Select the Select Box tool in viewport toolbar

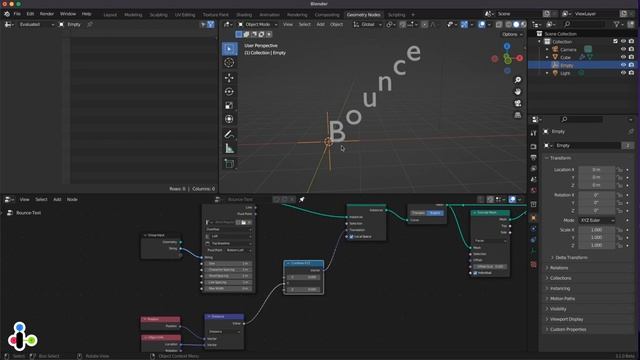tap(229, 49)
